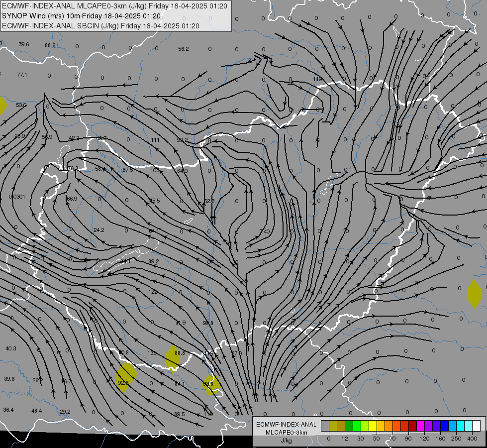Image resolution: width=487 pixels, height=448 pixels.
Task: Click the legend label ECMWF-INDEX-ANAL
Action: [287, 425]
